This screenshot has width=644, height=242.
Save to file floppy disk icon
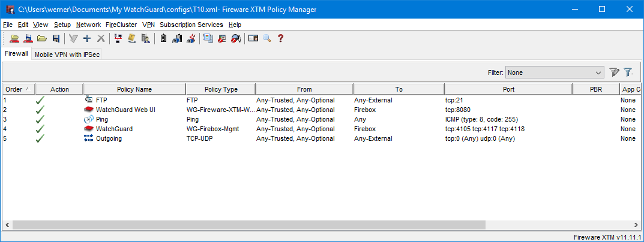coord(56,38)
